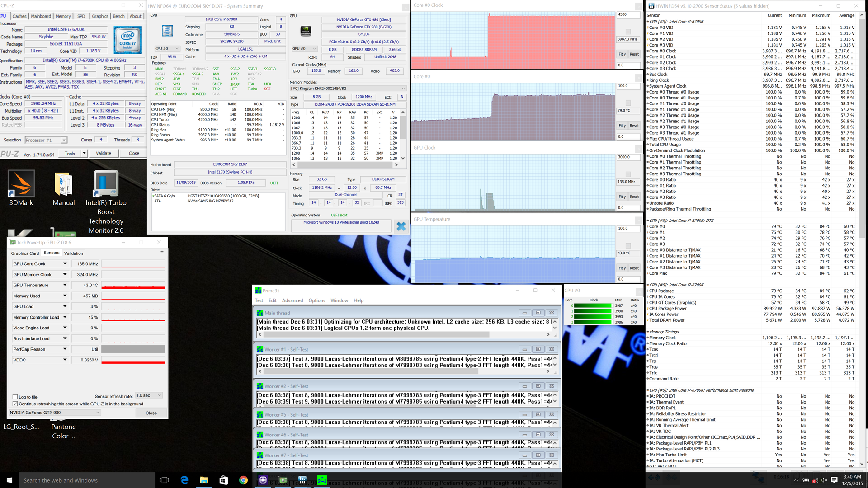Minimize the Prime95 Worker #6 sub-window
Screen dimensions: 868x488
[524, 435]
